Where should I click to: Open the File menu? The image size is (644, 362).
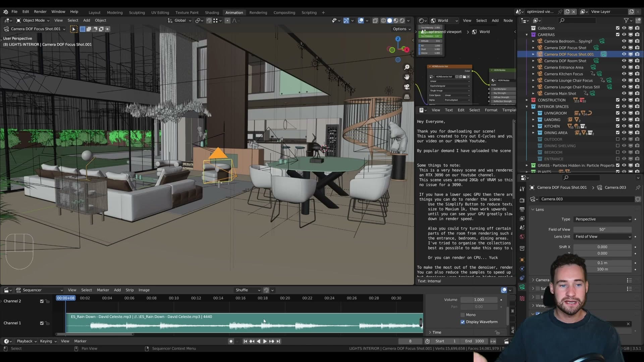click(14, 12)
